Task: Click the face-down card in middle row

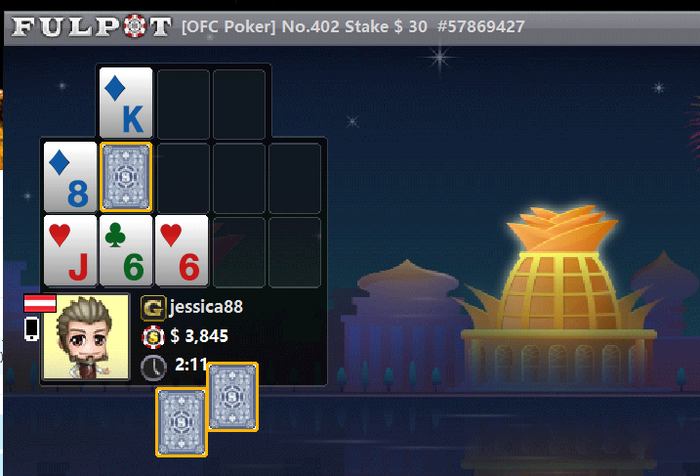Action: [126, 177]
